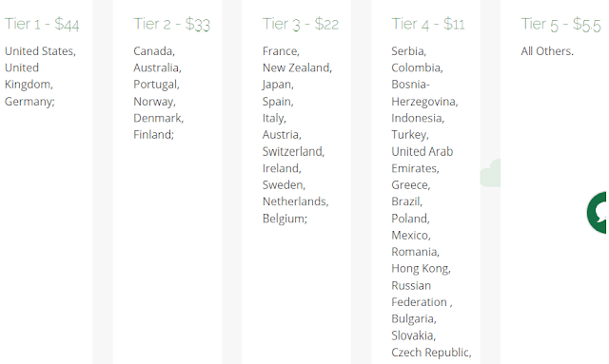Select the Tier 1 - $44 heading
This screenshot has width=609, height=364.
tap(42, 24)
